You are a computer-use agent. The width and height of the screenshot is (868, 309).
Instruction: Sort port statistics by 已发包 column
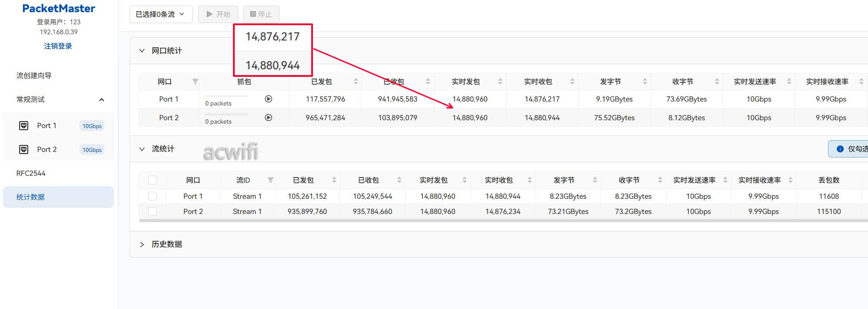[356, 82]
